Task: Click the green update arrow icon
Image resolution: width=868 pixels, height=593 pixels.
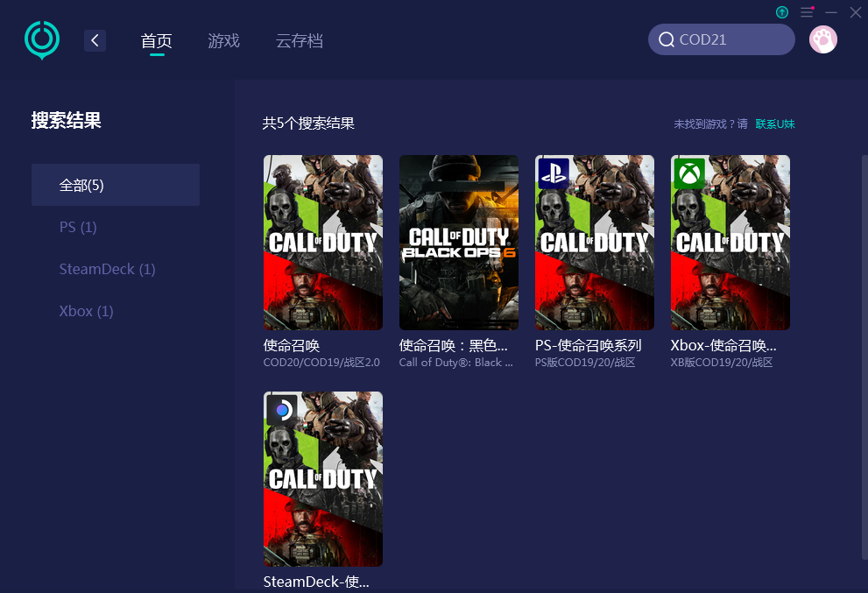Action: (782, 12)
